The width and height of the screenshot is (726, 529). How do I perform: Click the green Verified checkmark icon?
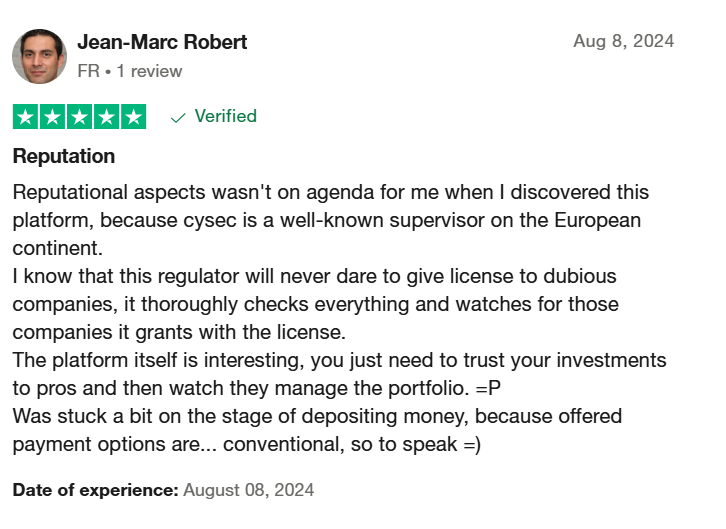click(178, 118)
